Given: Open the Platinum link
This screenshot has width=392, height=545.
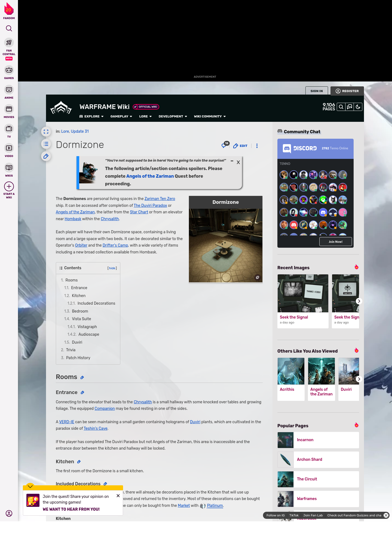Looking at the screenshot, I should coord(215,505).
